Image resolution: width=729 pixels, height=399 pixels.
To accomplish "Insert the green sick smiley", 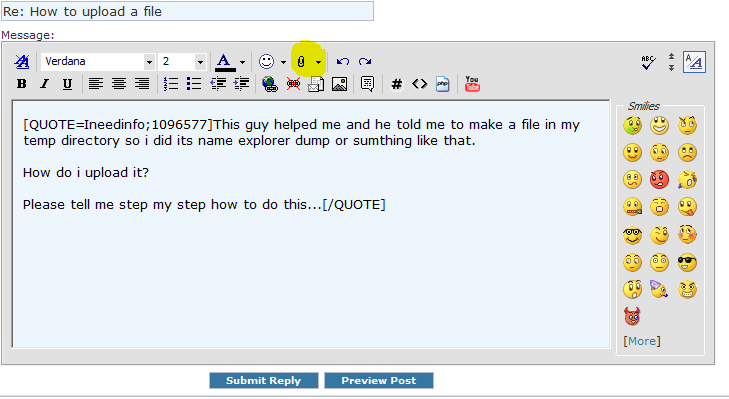I will tap(633, 125).
